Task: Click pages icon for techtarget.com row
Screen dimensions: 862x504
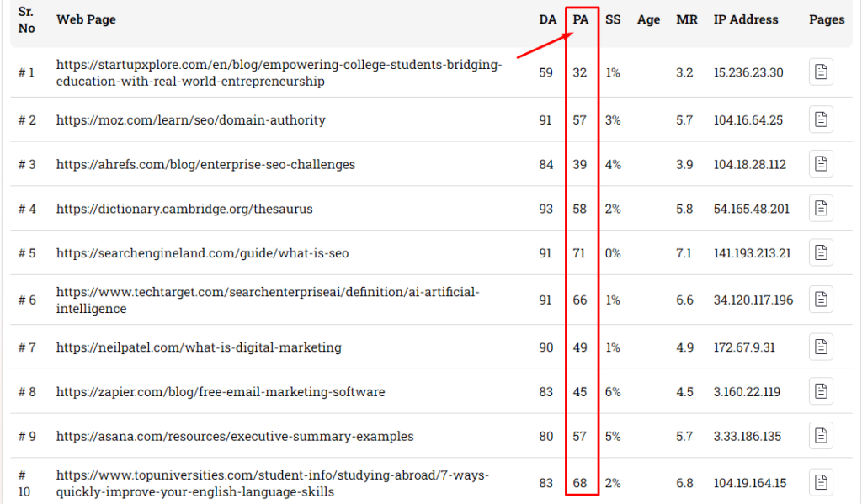Action: tap(821, 300)
